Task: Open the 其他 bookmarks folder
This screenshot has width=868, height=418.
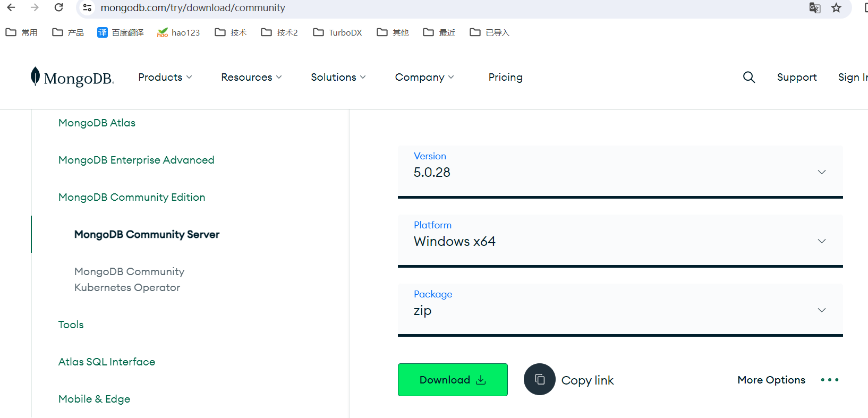Action: 393,32
